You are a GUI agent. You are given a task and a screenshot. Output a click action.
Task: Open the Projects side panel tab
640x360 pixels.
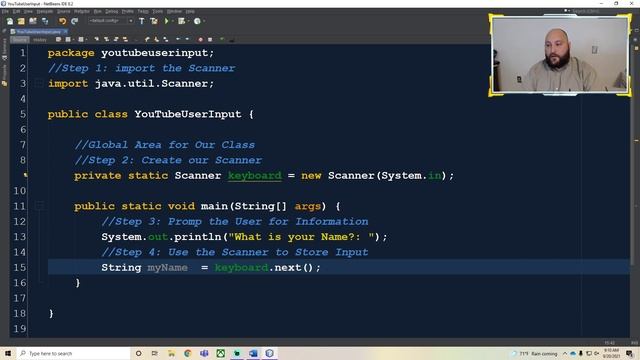(4, 76)
